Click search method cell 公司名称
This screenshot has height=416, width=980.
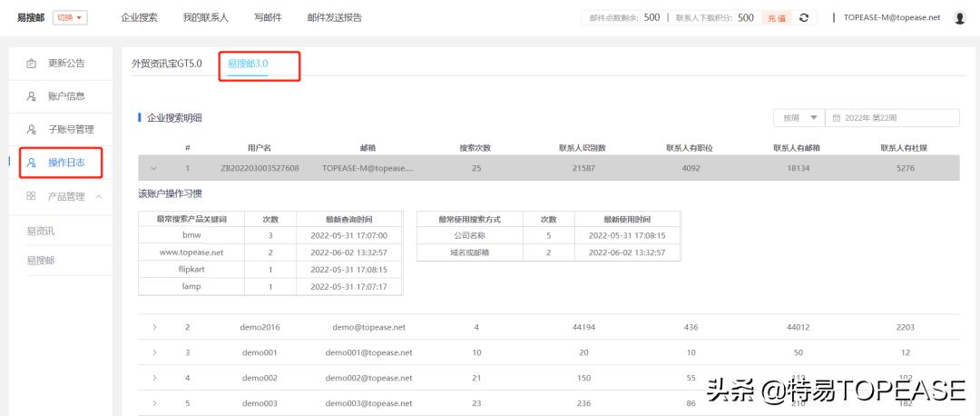pos(469,236)
